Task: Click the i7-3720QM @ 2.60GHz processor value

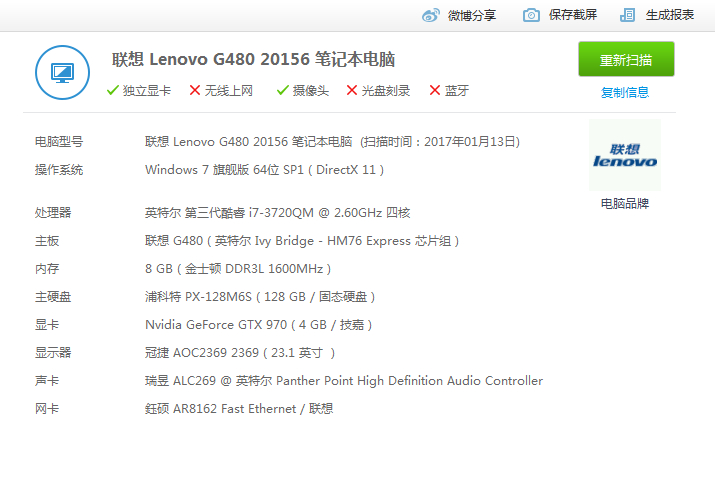Action: coord(278,213)
